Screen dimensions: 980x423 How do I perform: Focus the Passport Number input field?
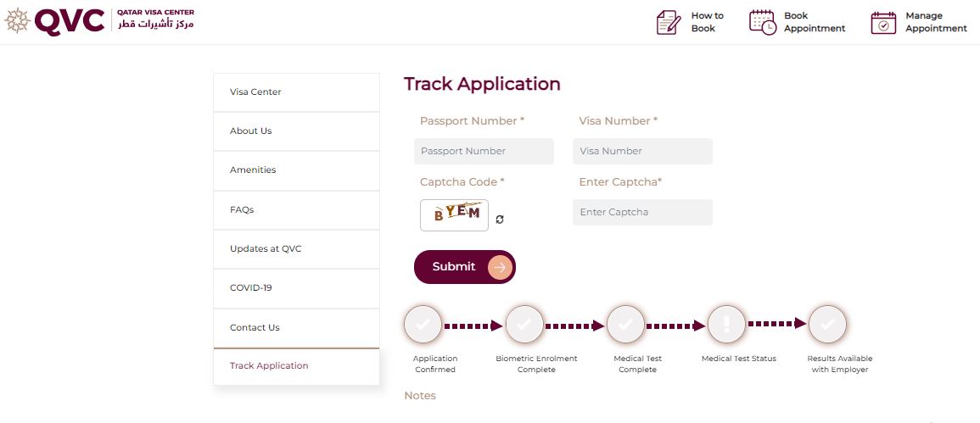(484, 151)
